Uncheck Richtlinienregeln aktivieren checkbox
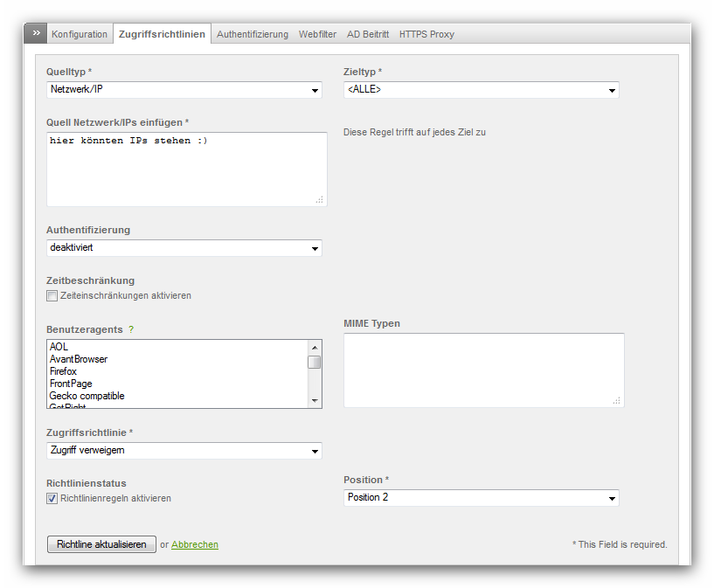The width and height of the screenshot is (714, 588). pyautogui.click(x=52, y=499)
